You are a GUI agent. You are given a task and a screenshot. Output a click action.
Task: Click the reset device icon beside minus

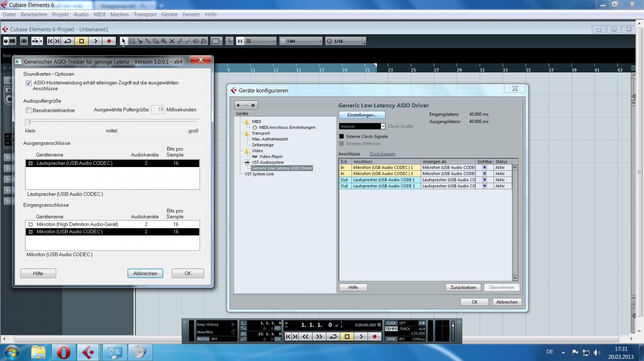coord(253,105)
